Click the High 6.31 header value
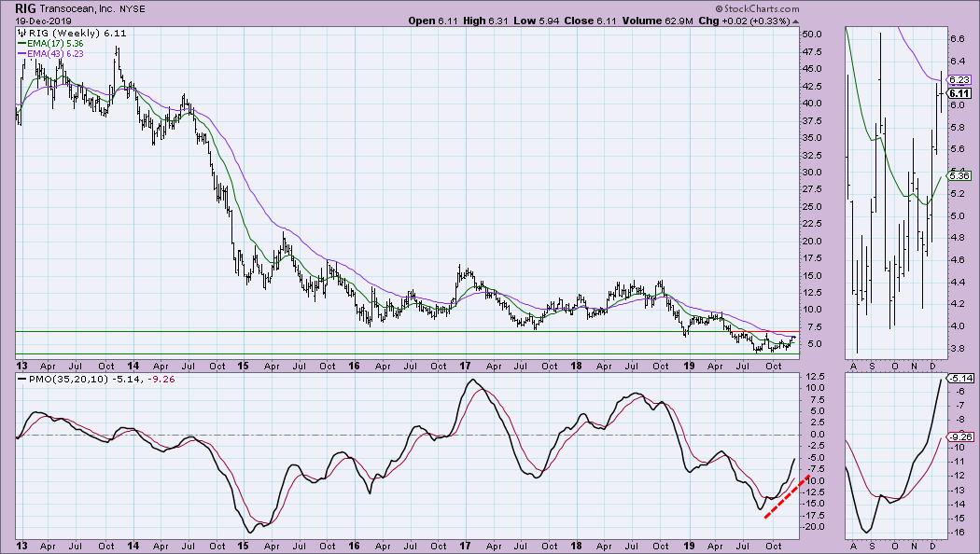Image resolution: width=980 pixels, height=554 pixels. 486,21
